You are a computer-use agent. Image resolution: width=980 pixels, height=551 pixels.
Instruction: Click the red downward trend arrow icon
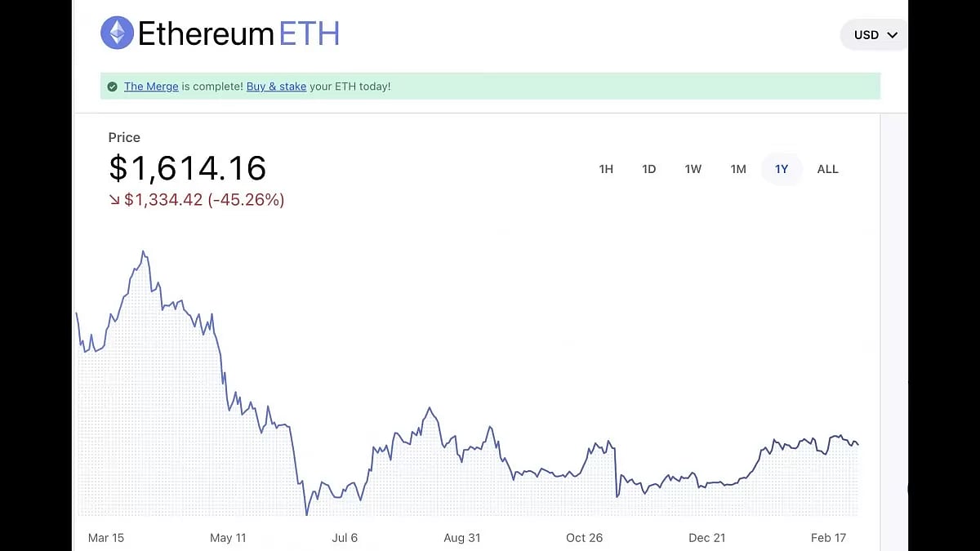pos(114,199)
